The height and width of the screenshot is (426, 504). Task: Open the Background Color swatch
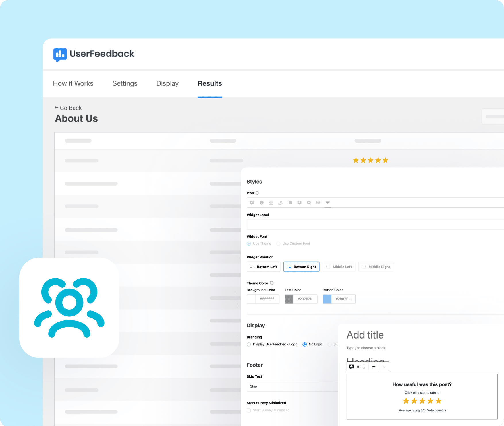(251, 299)
